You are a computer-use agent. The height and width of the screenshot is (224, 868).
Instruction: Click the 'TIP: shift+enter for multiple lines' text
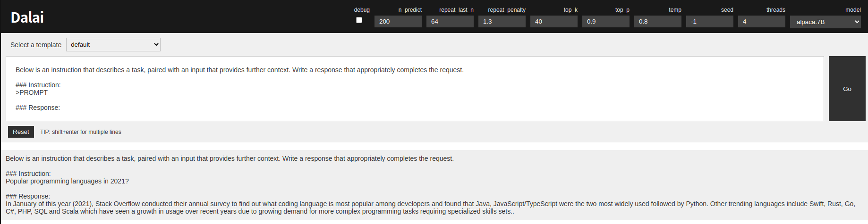(x=81, y=132)
